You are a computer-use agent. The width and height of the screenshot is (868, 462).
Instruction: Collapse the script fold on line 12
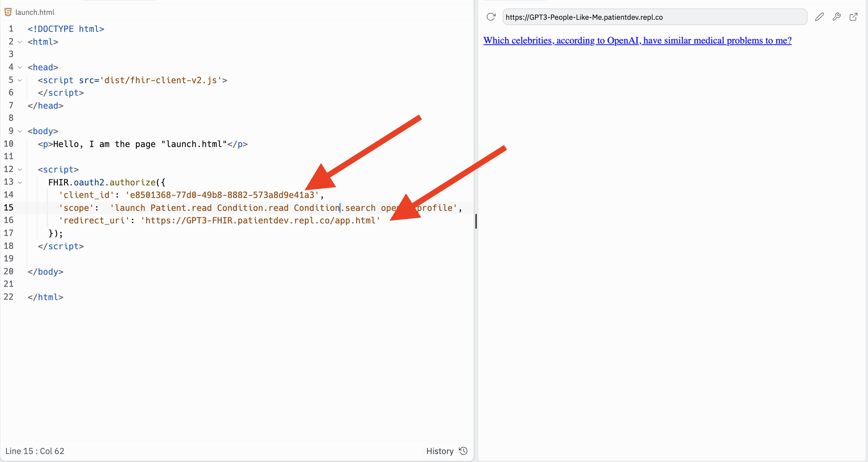tap(20, 169)
